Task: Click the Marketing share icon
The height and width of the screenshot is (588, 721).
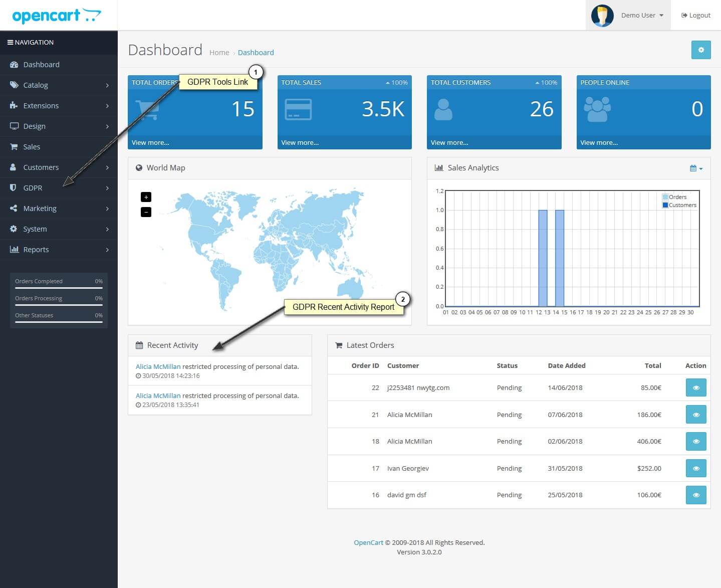Action: click(x=14, y=209)
